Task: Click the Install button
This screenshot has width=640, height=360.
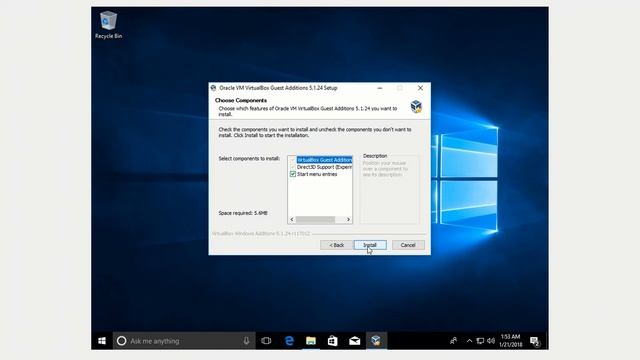Action: coord(370,245)
